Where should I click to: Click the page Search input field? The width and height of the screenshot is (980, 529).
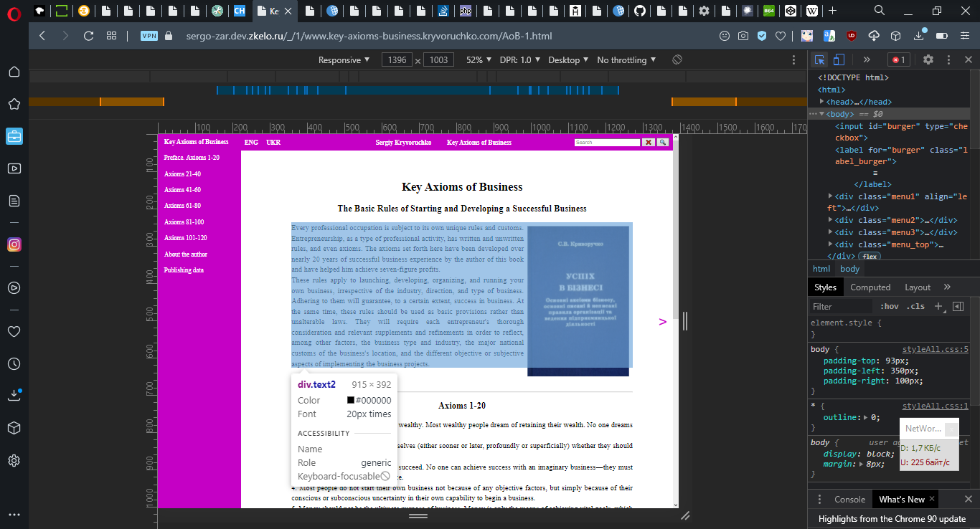pyautogui.click(x=607, y=143)
